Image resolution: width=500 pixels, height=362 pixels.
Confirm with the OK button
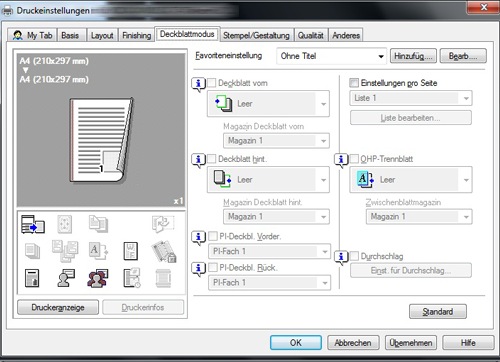tap(296, 342)
